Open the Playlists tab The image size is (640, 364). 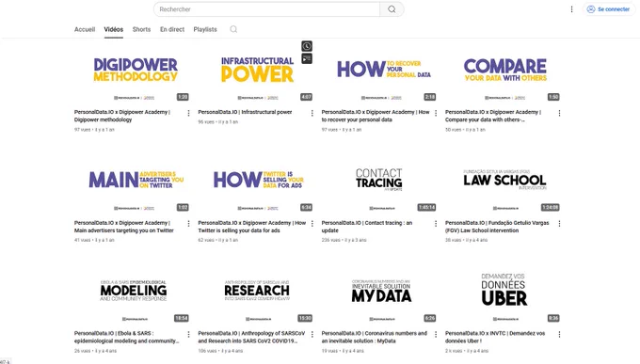(x=205, y=29)
